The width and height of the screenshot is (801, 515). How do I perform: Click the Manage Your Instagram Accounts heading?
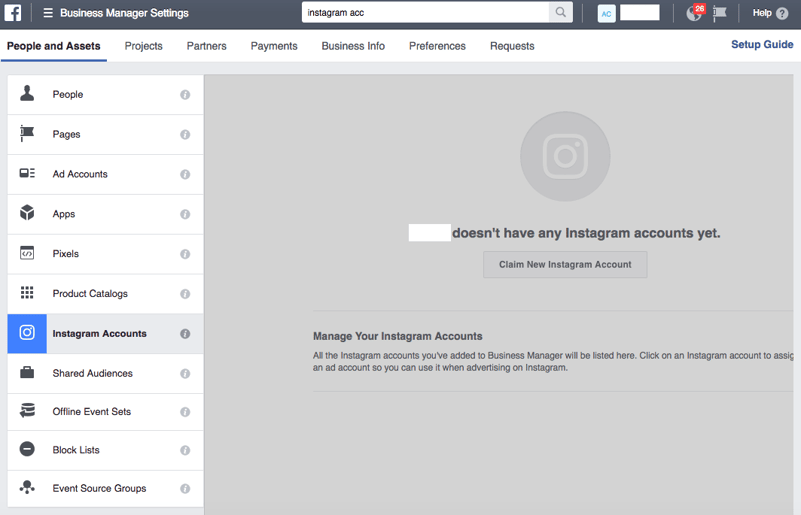point(397,336)
